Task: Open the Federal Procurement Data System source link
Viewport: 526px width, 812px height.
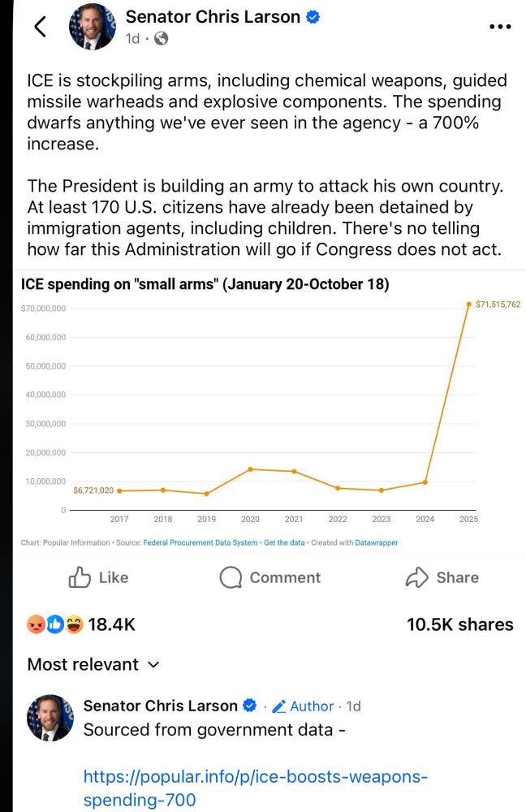Action: pos(200,542)
